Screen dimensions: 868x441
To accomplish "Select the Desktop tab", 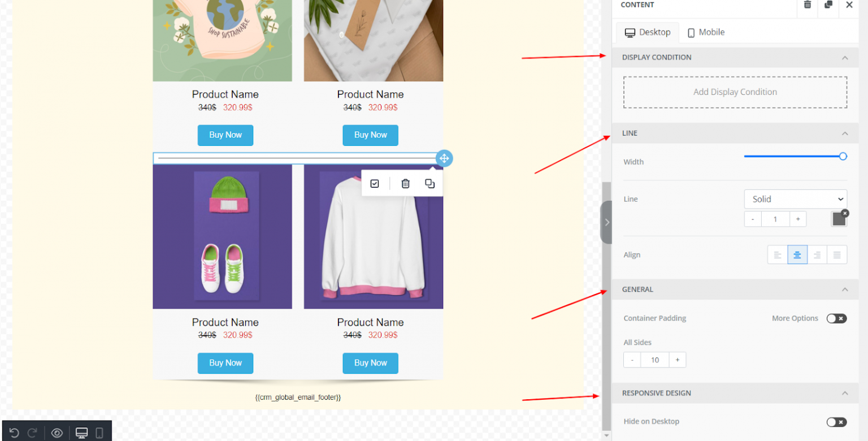I will click(x=647, y=32).
